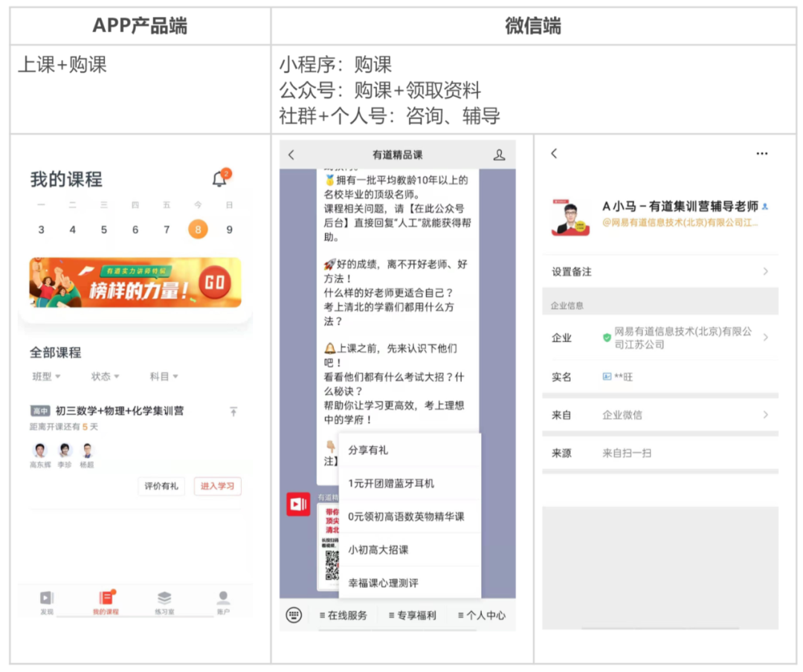Tap the @网易有道信息技术 company link

pyautogui.click(x=680, y=222)
